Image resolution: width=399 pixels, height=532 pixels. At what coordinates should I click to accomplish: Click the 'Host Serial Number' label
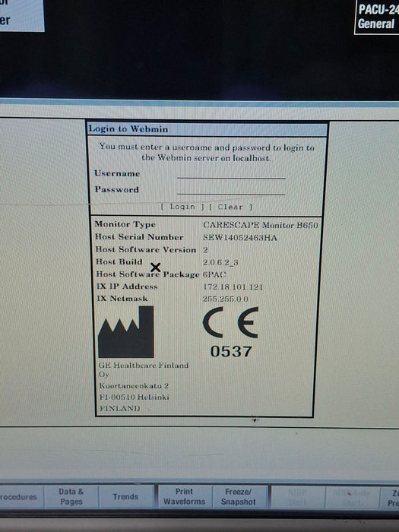(x=139, y=237)
